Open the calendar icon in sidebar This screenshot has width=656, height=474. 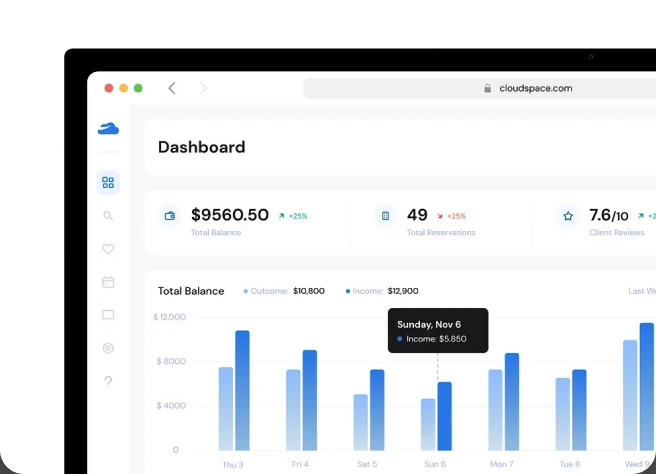[x=108, y=282]
